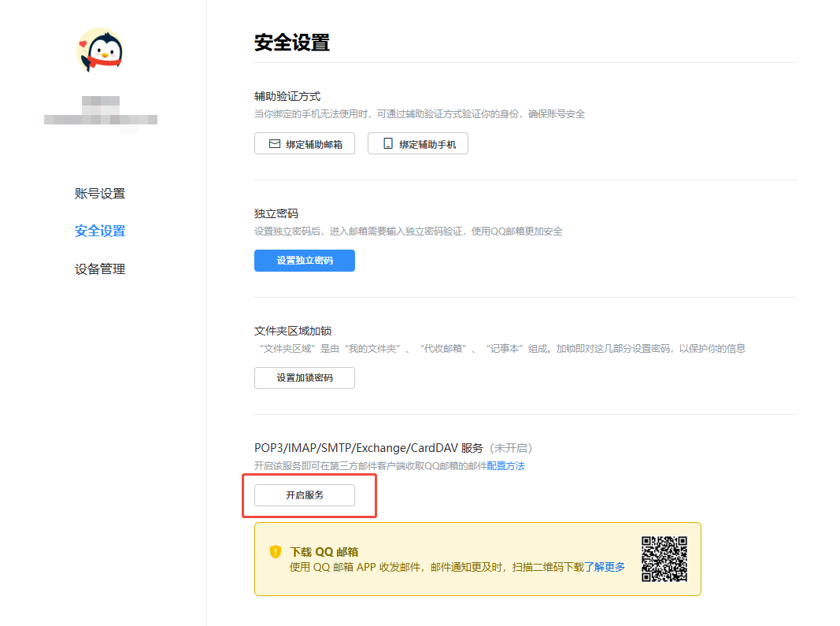Click 开启服务 to enable POP3/IMAP
Viewport: 840px width, 626px height.
[305, 495]
